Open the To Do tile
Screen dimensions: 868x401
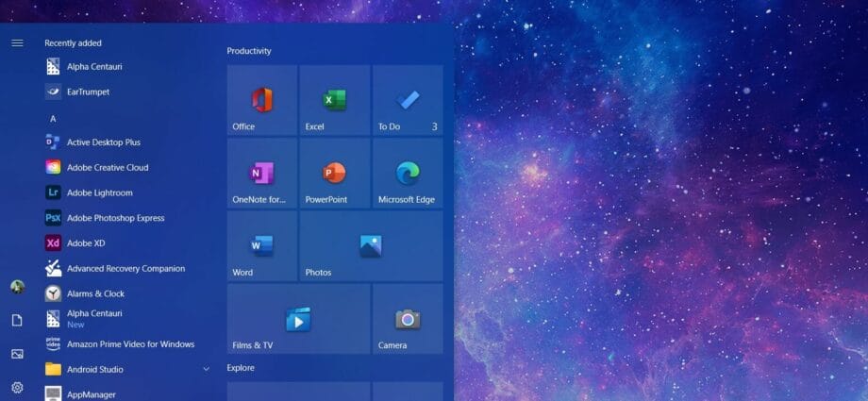pyautogui.click(x=408, y=100)
